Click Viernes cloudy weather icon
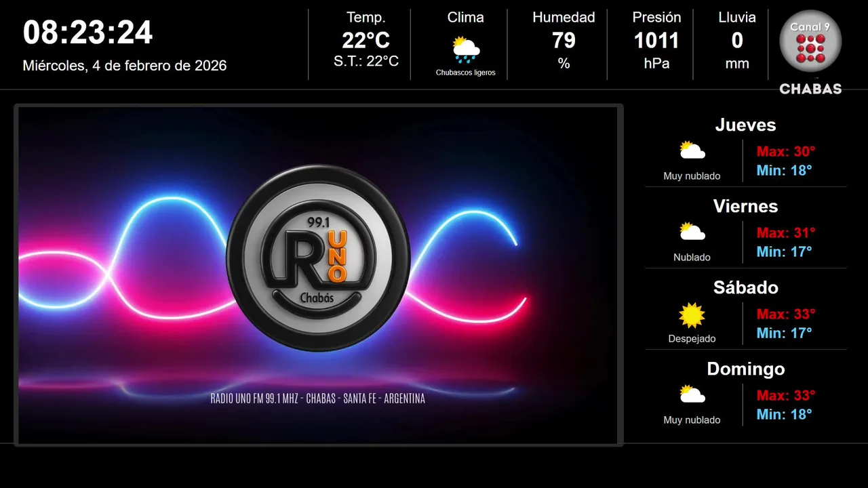 pyautogui.click(x=692, y=232)
